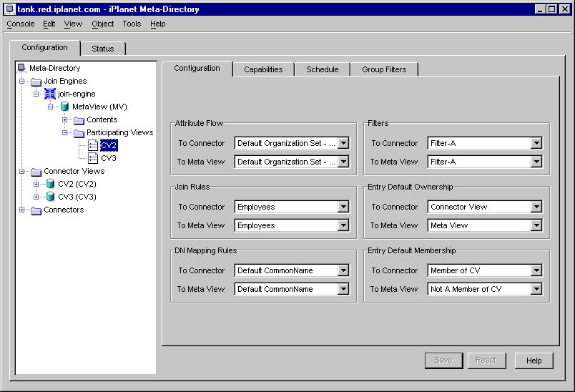Image resolution: width=575 pixels, height=392 pixels.
Task: Open Attribute Flow To Meta View dropdown
Action: pyautogui.click(x=343, y=162)
